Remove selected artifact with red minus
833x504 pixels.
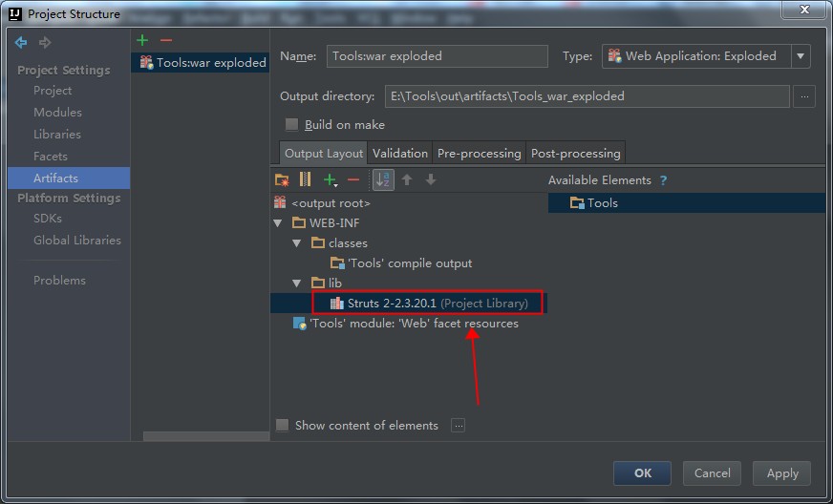[166, 40]
